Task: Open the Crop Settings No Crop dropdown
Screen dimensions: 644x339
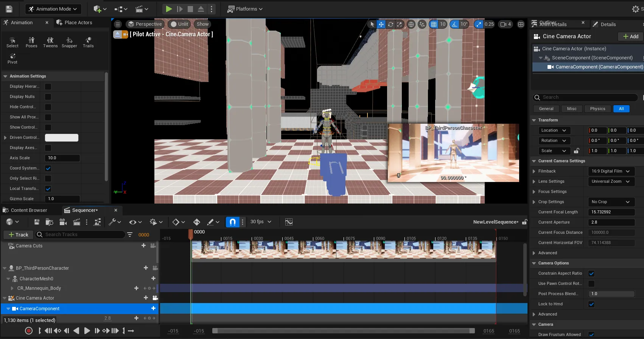Action: click(611, 202)
